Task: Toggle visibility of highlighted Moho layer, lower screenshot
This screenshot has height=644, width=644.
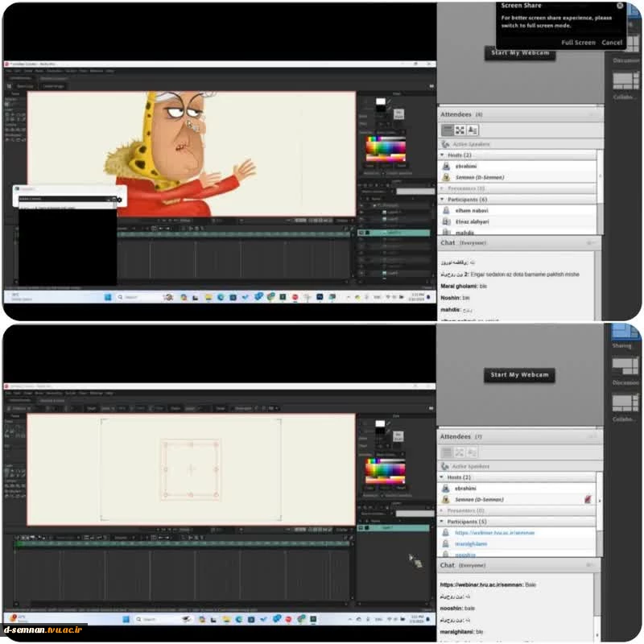Action: (361, 528)
